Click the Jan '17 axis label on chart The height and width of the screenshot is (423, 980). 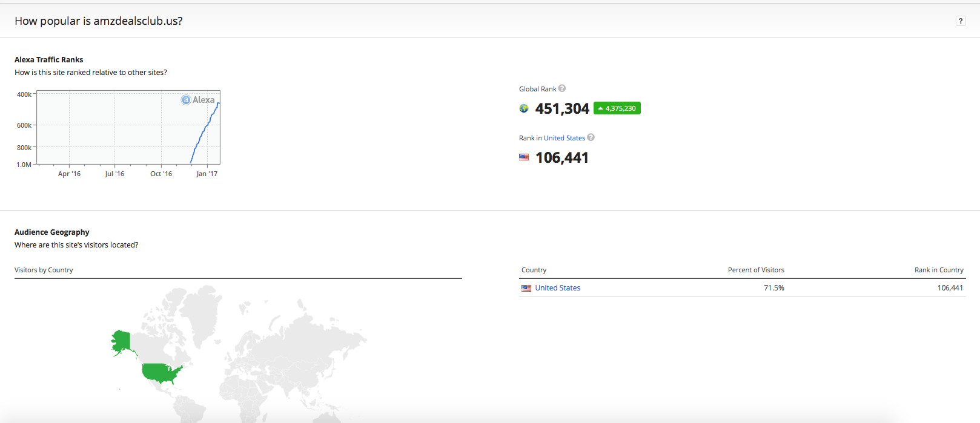[x=207, y=174]
